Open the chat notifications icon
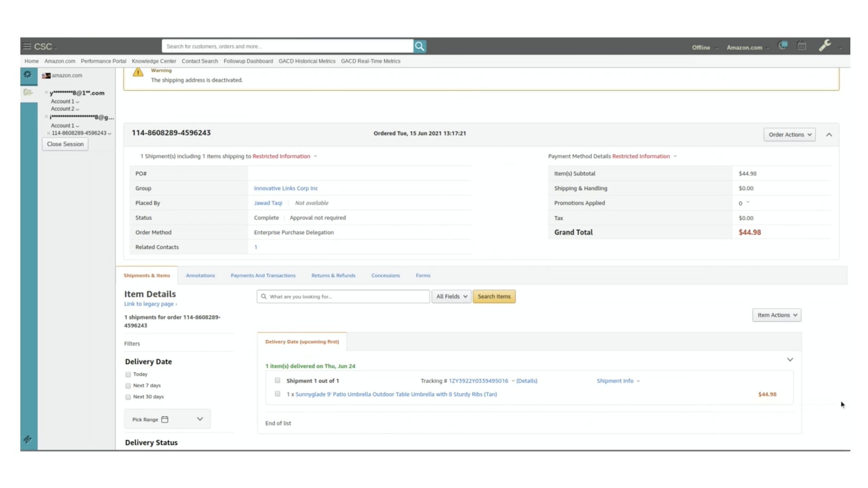This screenshot has width=868, height=488. 783,46
